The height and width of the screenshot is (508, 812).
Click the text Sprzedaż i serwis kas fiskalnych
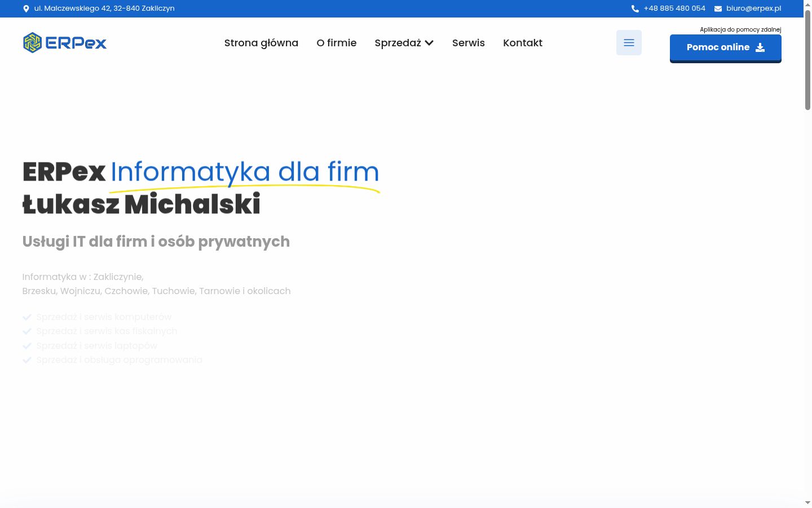(107, 331)
